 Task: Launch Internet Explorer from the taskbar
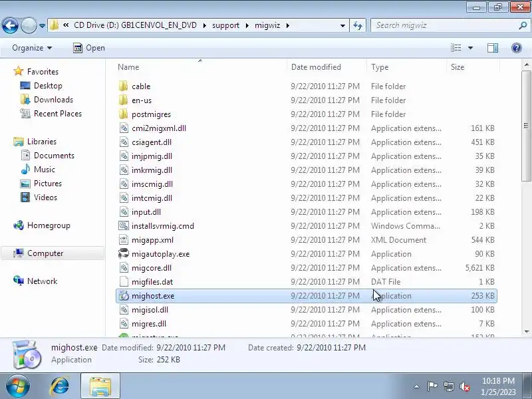pyautogui.click(x=60, y=386)
